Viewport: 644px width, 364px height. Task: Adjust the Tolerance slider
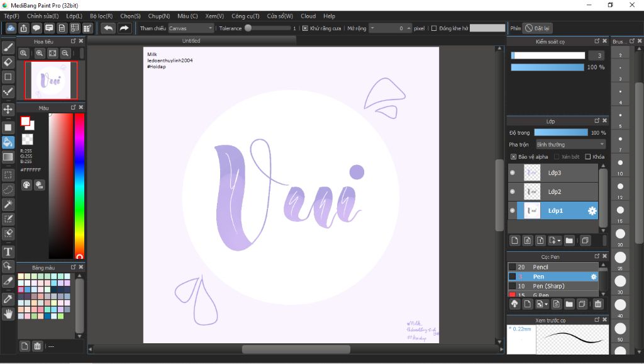pos(269,28)
